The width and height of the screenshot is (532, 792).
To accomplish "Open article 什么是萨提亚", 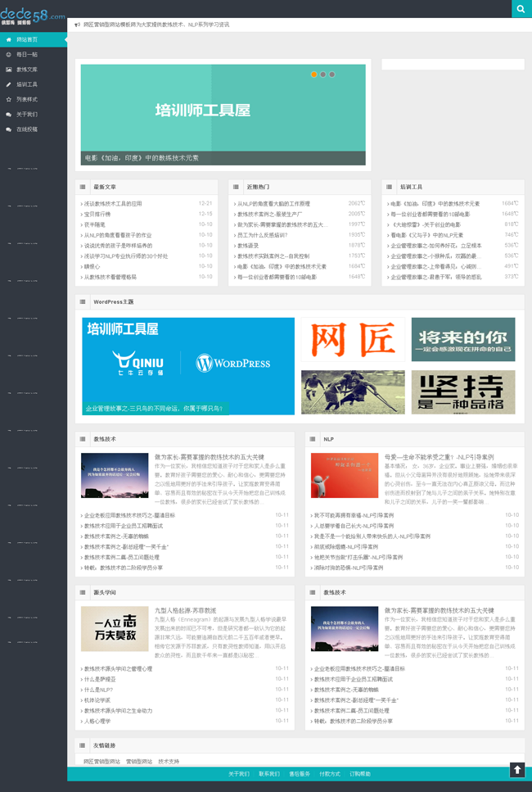I will [100, 679].
